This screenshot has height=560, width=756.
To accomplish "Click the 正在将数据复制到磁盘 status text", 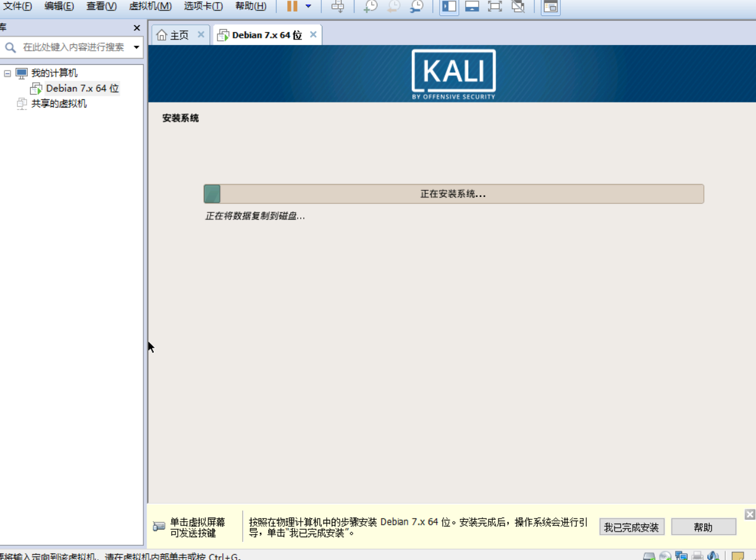I will point(255,216).
